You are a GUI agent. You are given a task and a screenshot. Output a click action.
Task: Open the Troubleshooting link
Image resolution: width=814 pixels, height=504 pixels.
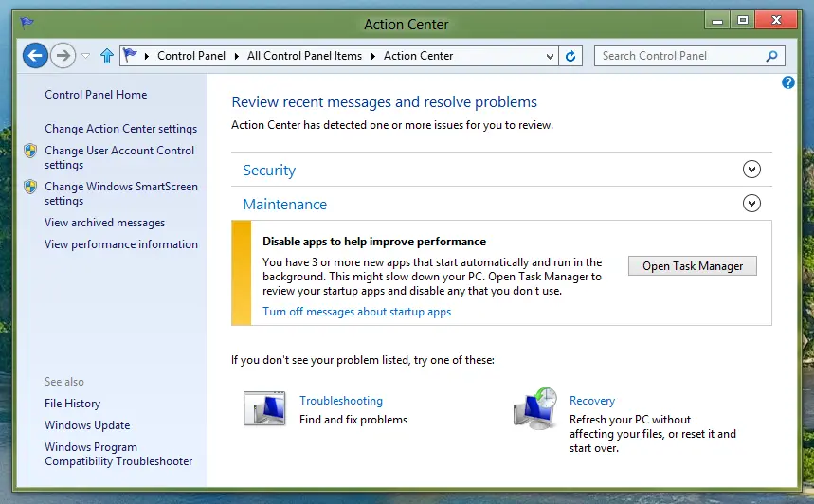(340, 401)
